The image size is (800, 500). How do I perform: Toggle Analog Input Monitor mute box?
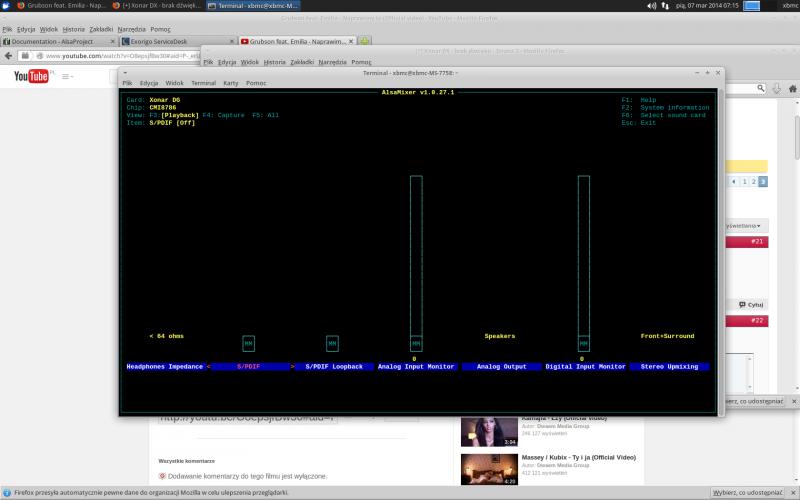(416, 343)
